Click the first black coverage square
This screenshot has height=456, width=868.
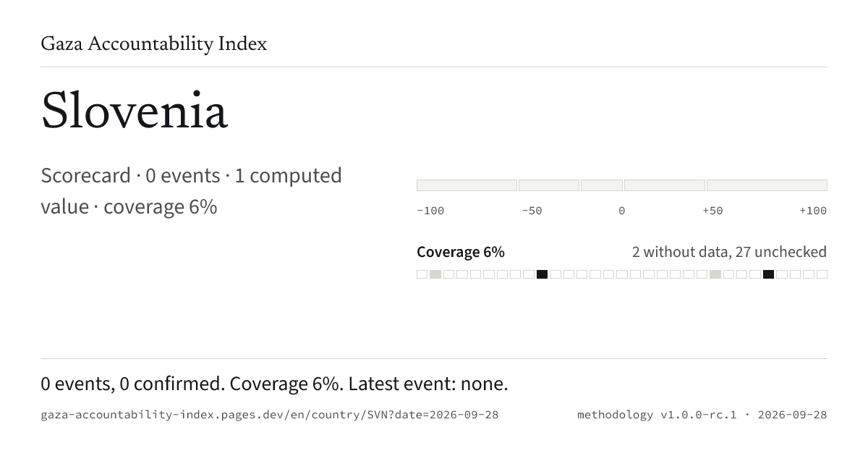542,274
